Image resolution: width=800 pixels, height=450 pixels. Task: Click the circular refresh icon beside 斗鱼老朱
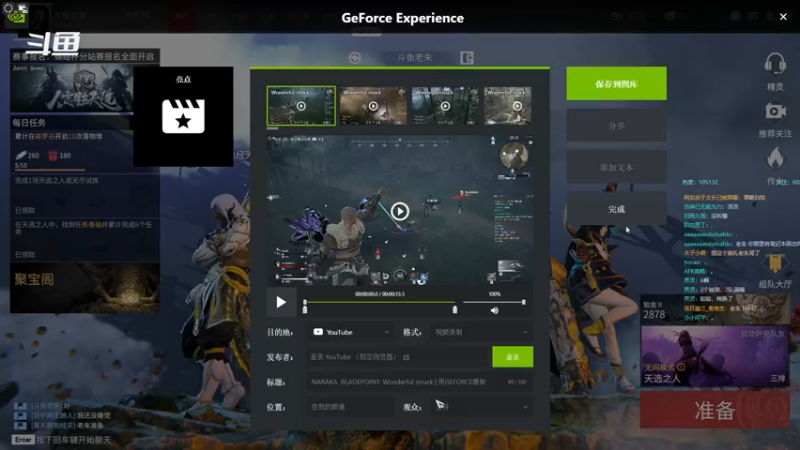click(x=355, y=58)
